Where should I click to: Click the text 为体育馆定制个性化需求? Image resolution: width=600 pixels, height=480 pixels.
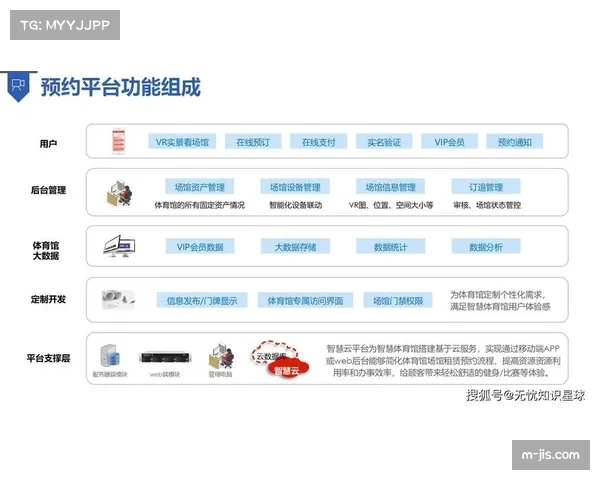[x=497, y=295]
